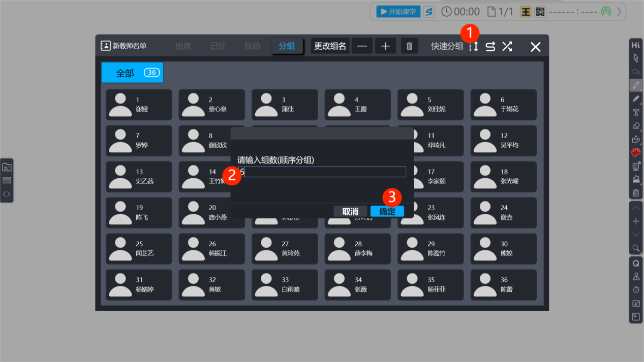
Task: Click the shuffle random grouping icon
Action: tap(507, 47)
